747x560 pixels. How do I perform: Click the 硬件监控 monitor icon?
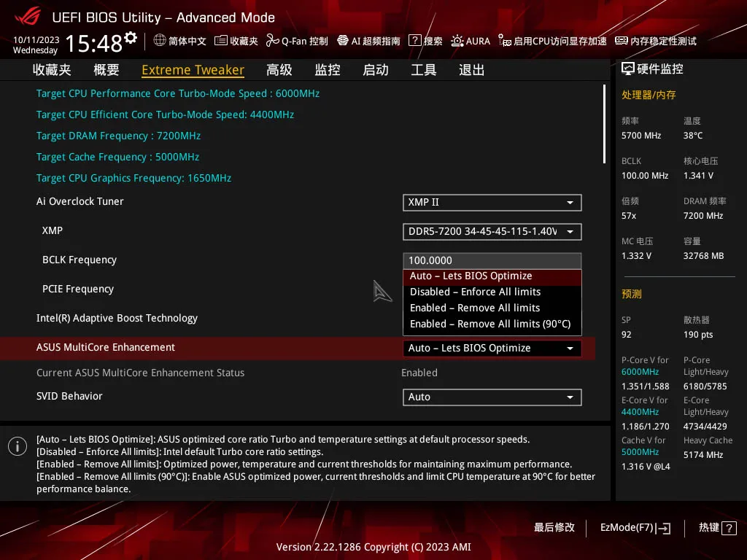tap(628, 69)
